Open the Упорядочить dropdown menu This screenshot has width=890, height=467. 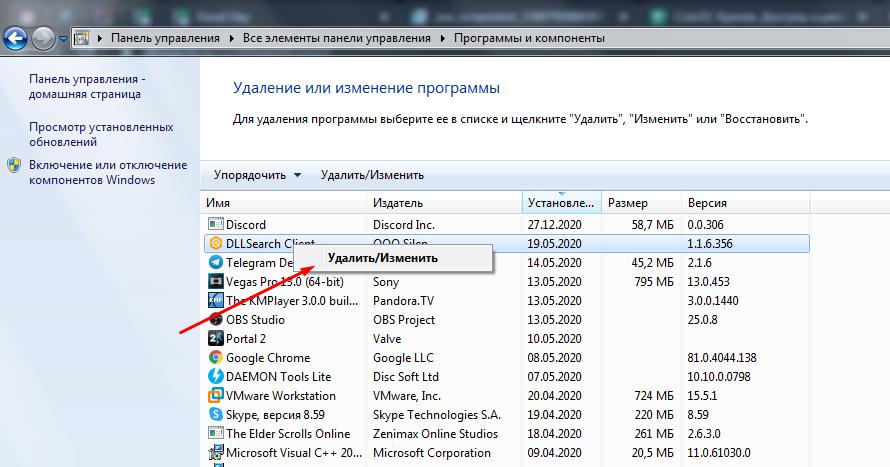(257, 175)
